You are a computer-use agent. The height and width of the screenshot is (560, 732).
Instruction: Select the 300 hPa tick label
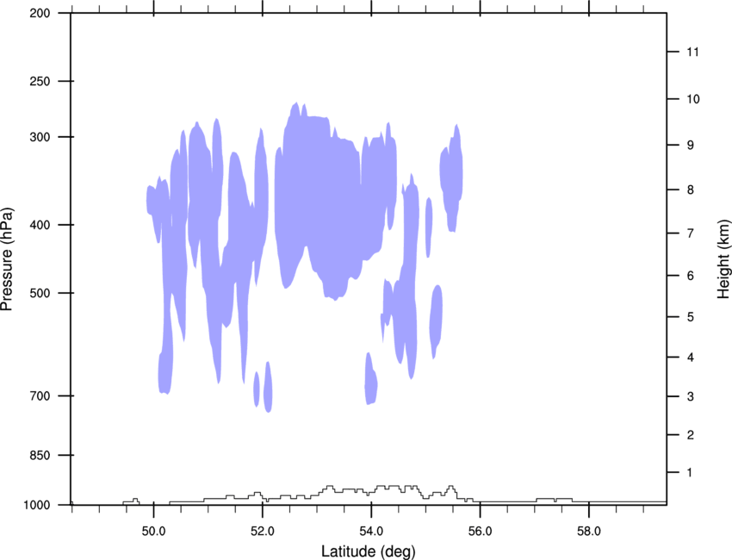click(40, 137)
